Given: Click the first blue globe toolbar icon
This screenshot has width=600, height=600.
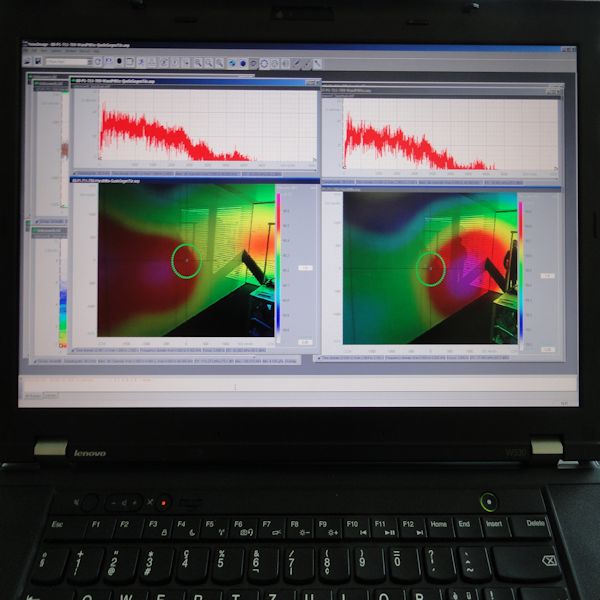Looking at the screenshot, I should pos(231,63).
